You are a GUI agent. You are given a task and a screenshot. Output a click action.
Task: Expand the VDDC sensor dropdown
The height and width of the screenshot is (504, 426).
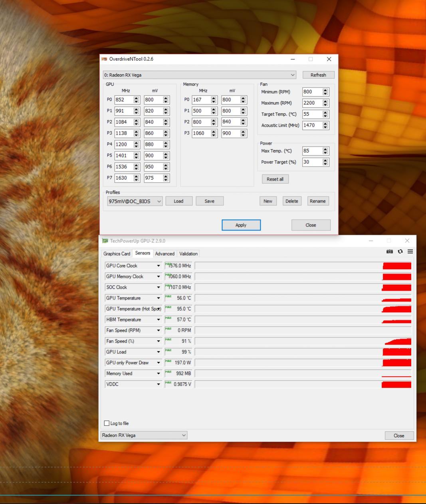tap(159, 384)
